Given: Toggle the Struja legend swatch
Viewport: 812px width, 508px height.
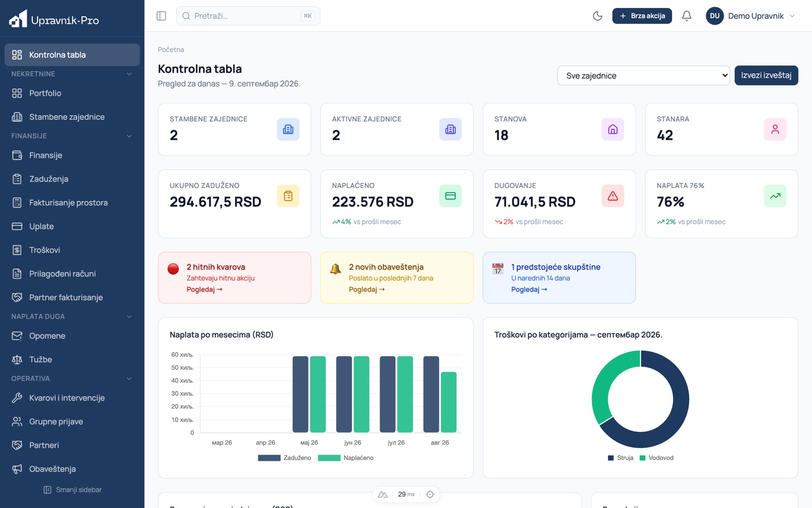Looking at the screenshot, I should point(611,458).
